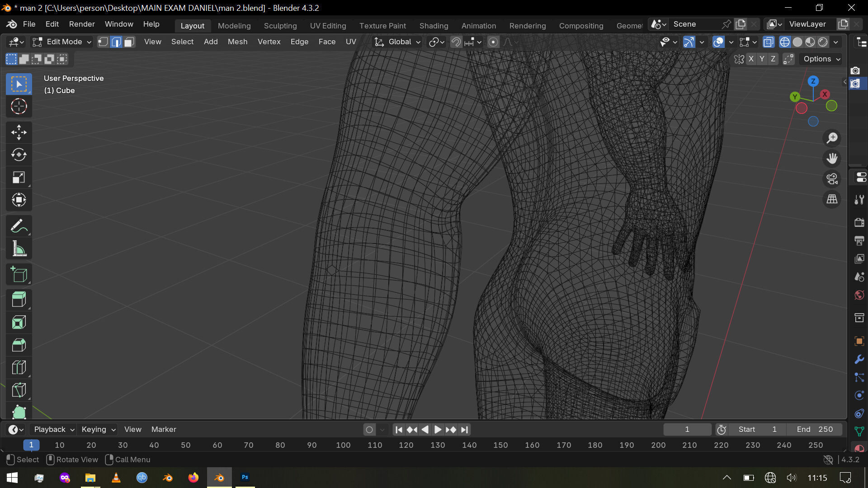Toggle the camera view icon
The width and height of the screenshot is (868, 488).
(832, 179)
